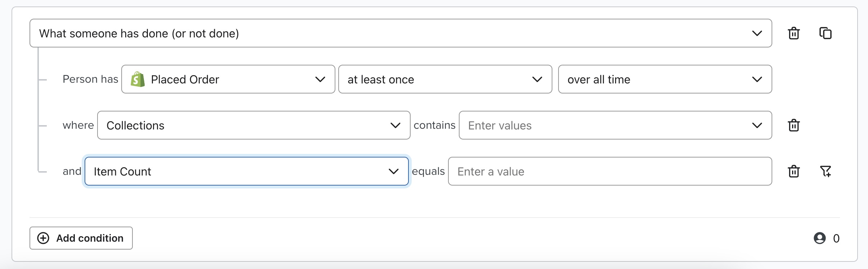This screenshot has height=269, width=868.
Task: Duplicate the condition using the copy icon
Action: click(x=825, y=33)
